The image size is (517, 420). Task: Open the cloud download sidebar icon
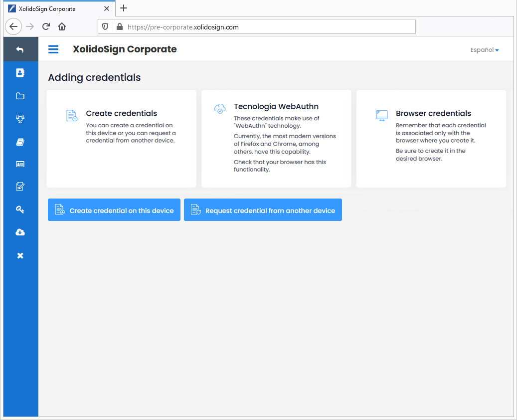coord(20,232)
